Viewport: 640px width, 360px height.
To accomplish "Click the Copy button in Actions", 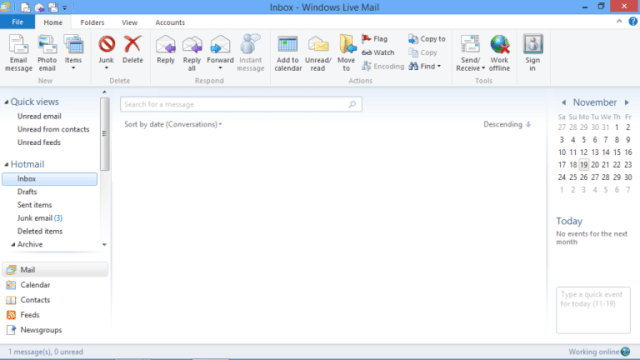I will click(423, 53).
